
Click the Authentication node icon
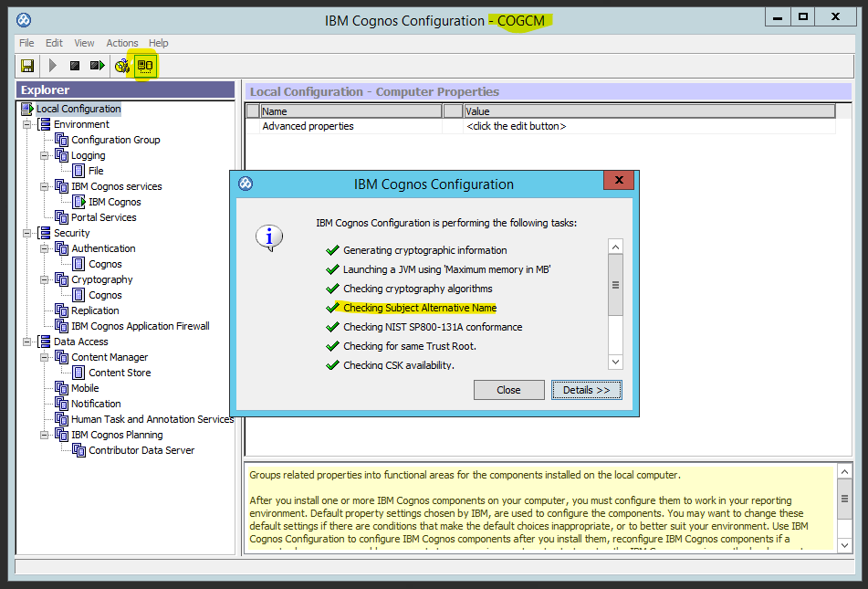61,248
